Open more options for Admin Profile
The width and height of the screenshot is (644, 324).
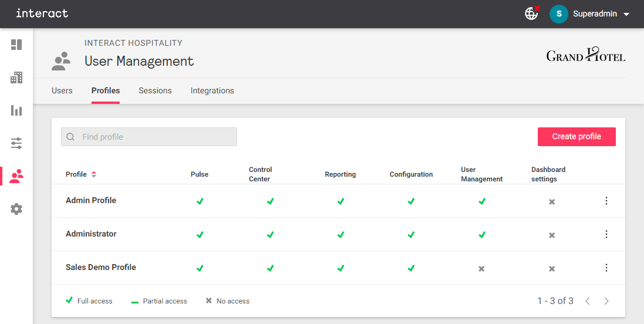[x=606, y=201]
